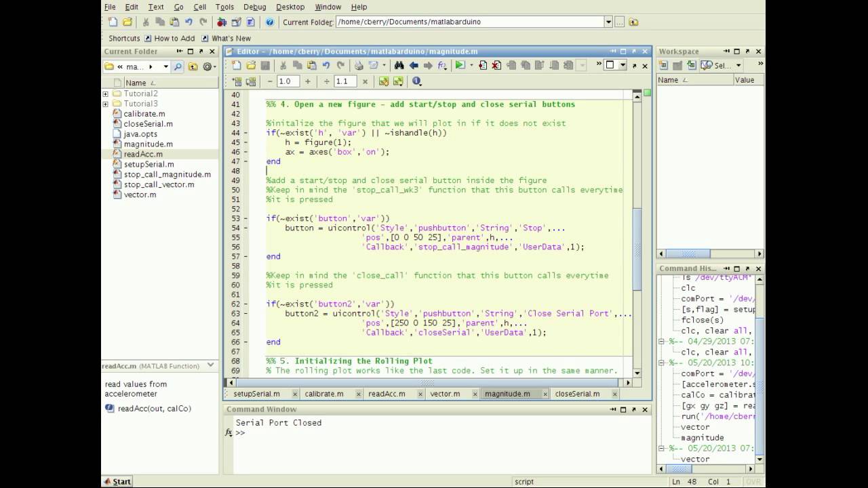Open Simulink from the main toolbar

[222, 22]
